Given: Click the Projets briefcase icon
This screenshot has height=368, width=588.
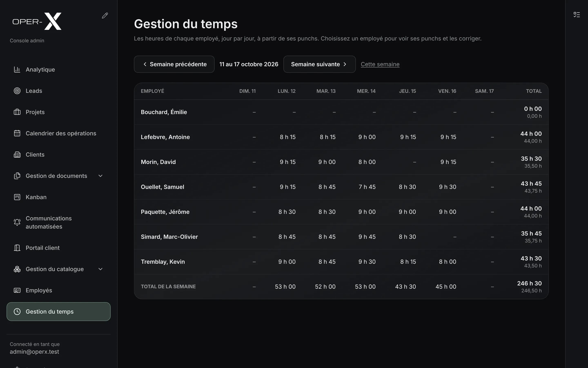Looking at the screenshot, I should 17,112.
